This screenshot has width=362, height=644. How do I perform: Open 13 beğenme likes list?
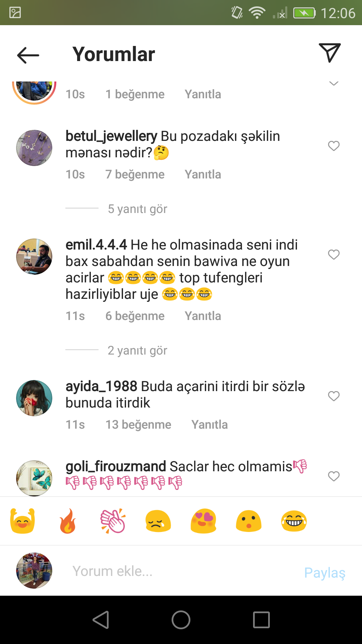pos(138,425)
